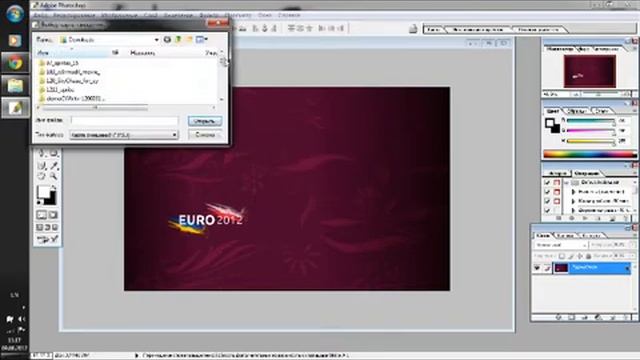The height and width of the screenshot is (360, 640).
Task: Click the file name input field
Action: click(x=124, y=120)
